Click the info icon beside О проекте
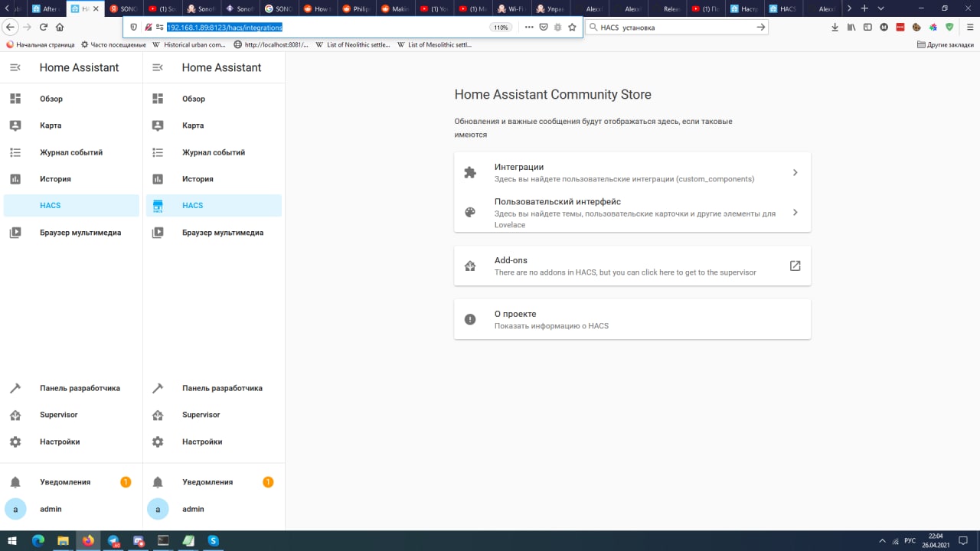 coord(470,320)
